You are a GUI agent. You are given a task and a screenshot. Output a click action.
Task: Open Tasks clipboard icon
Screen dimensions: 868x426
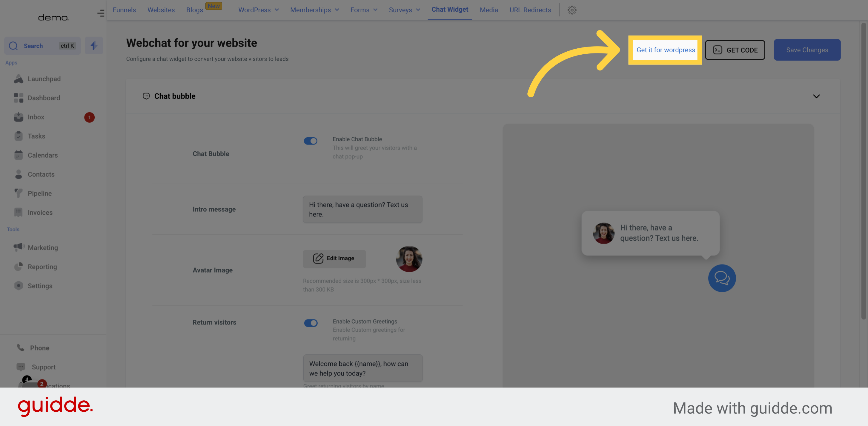point(19,136)
